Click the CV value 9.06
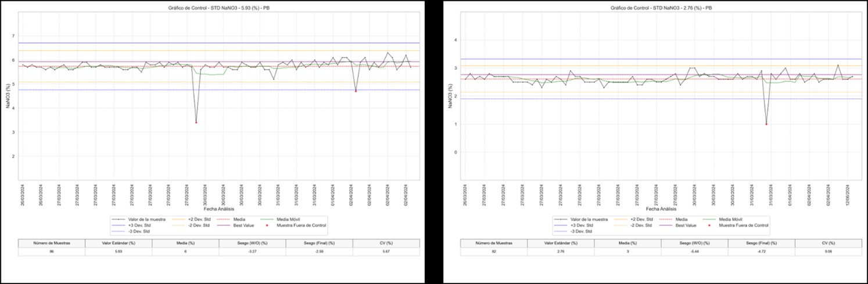Screen dimensions: 868x284 pos(828,251)
